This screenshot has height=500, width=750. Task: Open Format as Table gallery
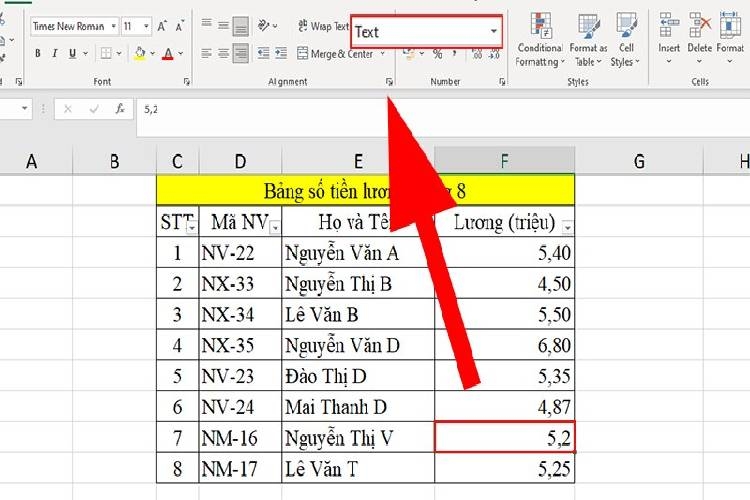click(588, 40)
